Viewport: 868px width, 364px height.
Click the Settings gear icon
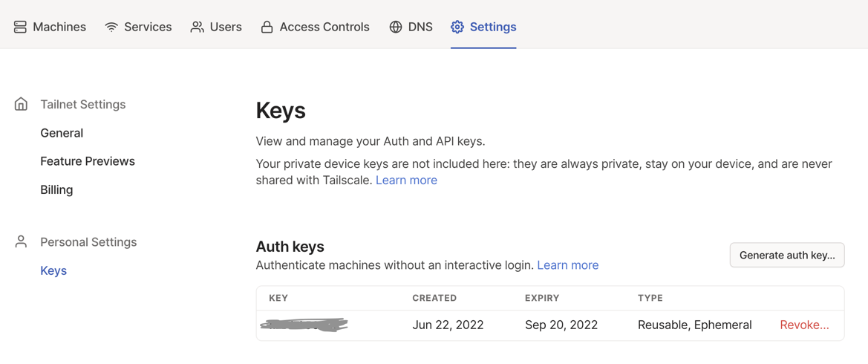457,27
